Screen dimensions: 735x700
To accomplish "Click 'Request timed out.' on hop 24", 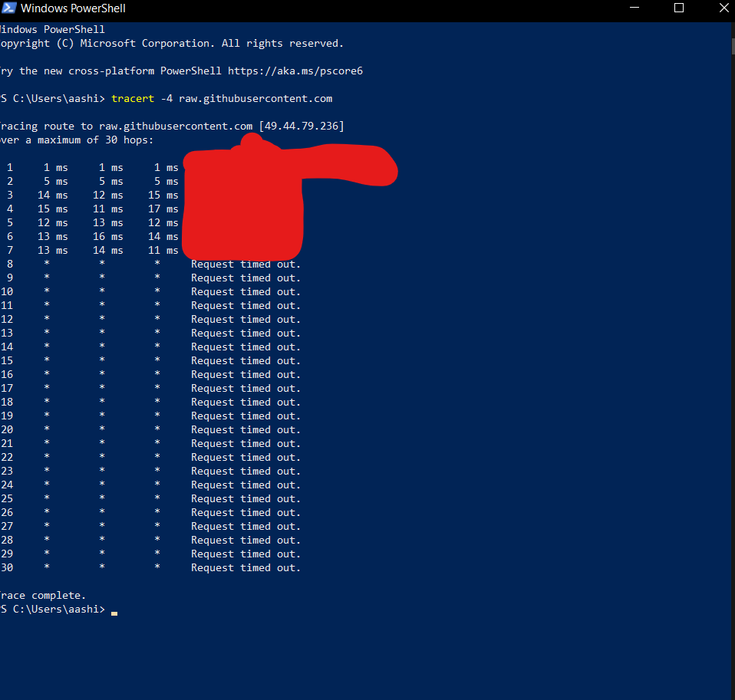I will point(246,485).
